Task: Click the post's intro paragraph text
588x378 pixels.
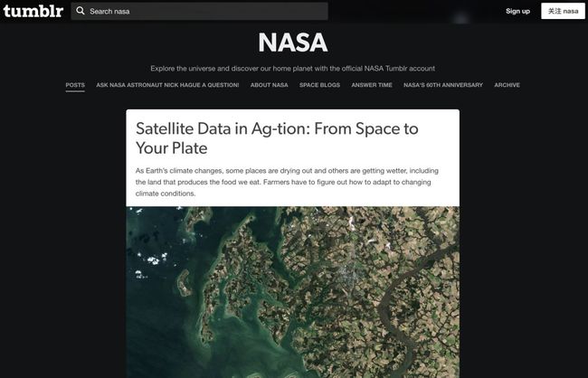Action: click(287, 182)
